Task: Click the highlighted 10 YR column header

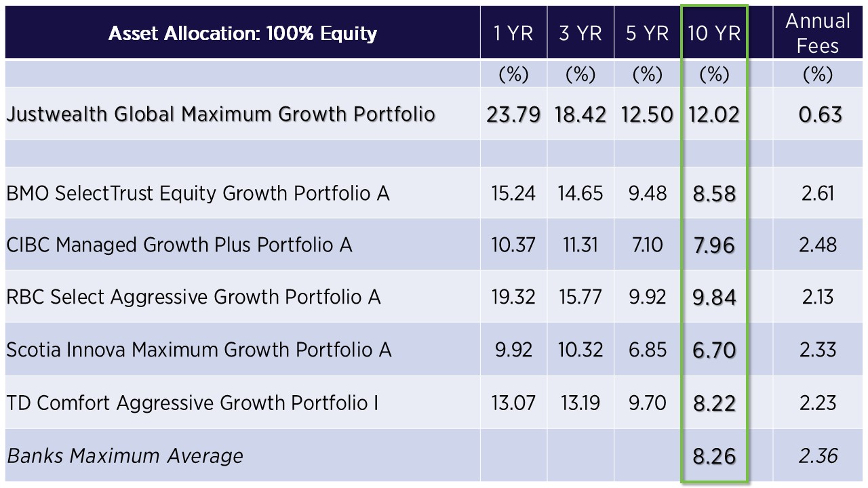Action: pos(714,33)
